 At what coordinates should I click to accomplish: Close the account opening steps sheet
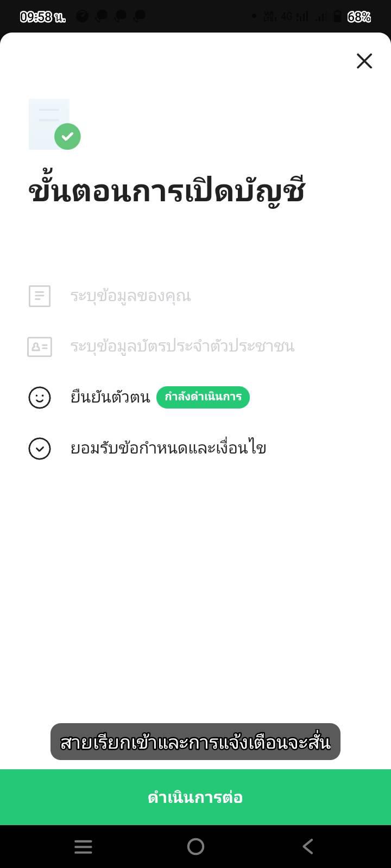click(364, 61)
